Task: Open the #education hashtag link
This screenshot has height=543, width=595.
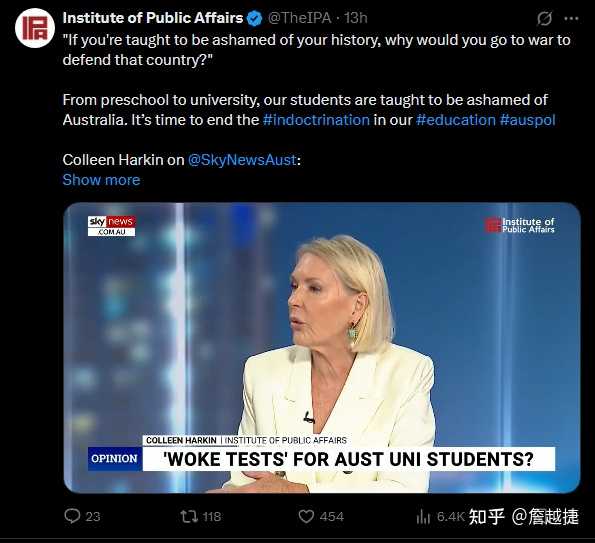Action: (x=456, y=120)
